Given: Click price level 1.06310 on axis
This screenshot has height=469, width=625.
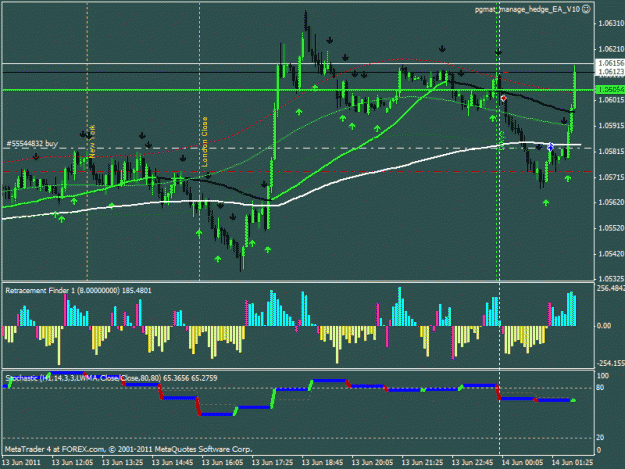Looking at the screenshot, I should coord(611,24).
